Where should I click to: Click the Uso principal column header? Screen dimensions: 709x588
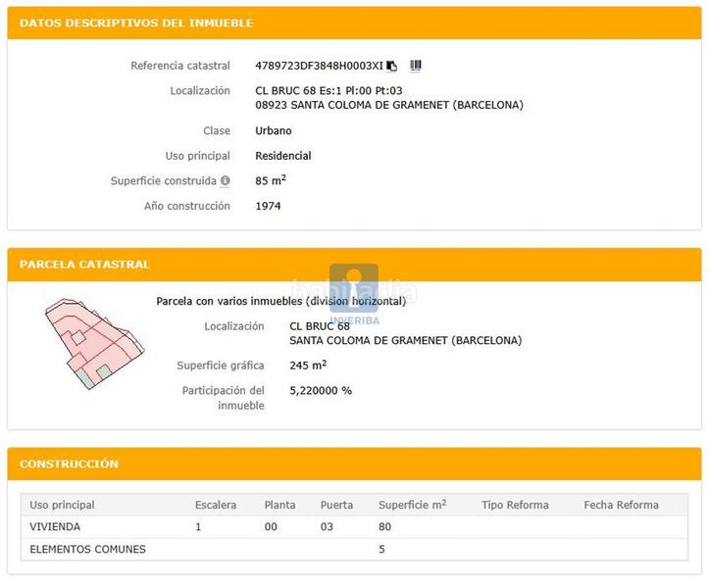[x=63, y=505]
